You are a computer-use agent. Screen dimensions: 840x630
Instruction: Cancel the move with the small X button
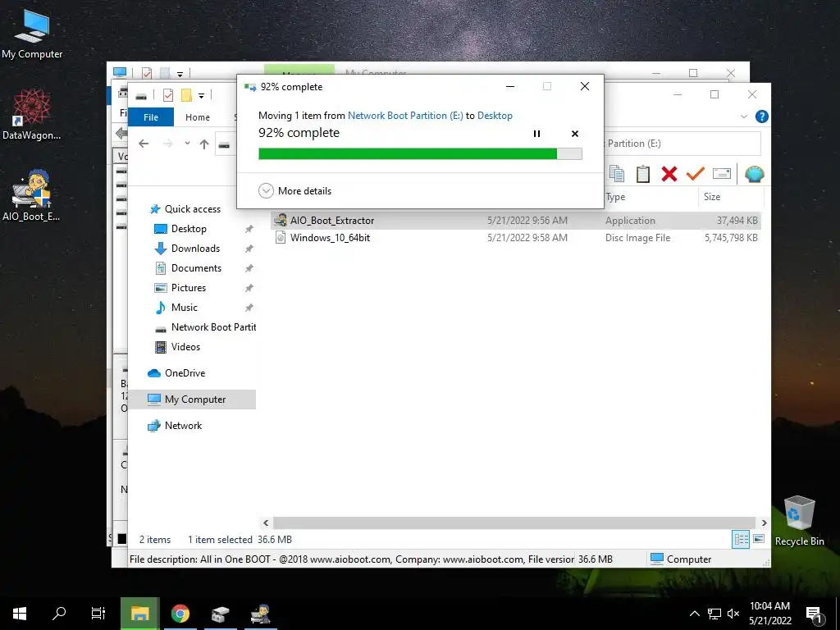(575, 134)
